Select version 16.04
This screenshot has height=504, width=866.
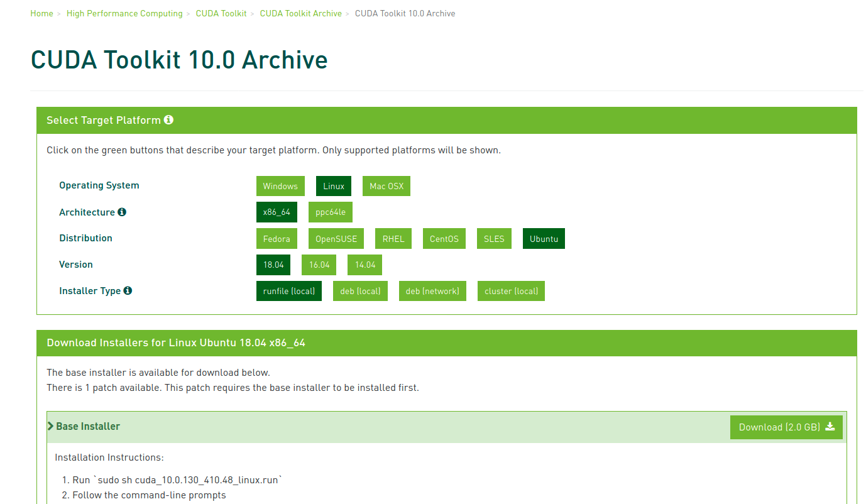[319, 265]
